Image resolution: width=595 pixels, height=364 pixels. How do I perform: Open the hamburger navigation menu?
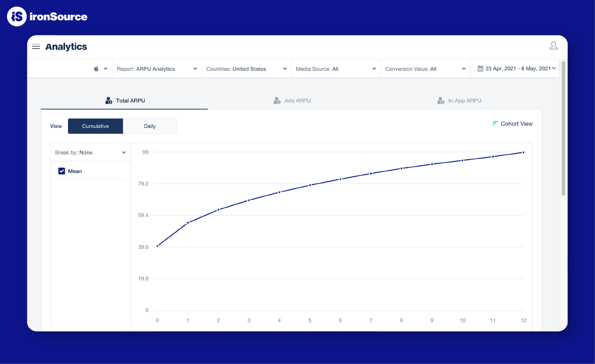(36, 47)
